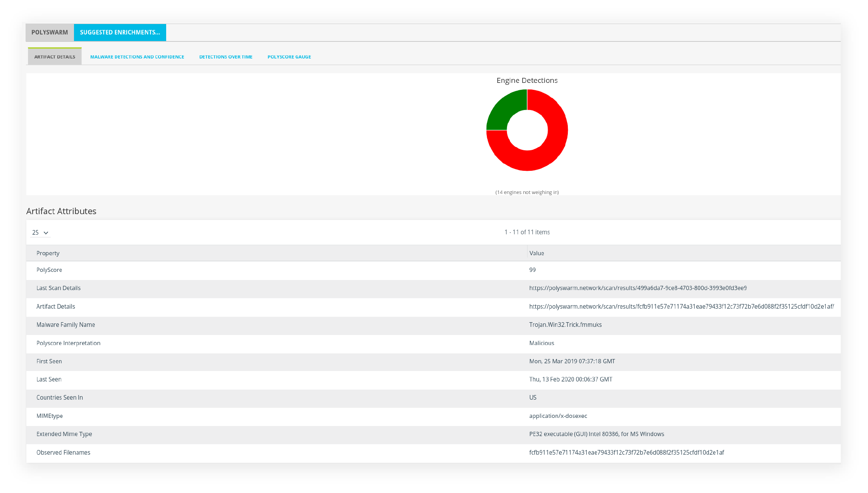Click the Observed Filenames hash value
The image size is (868, 493).
click(626, 453)
